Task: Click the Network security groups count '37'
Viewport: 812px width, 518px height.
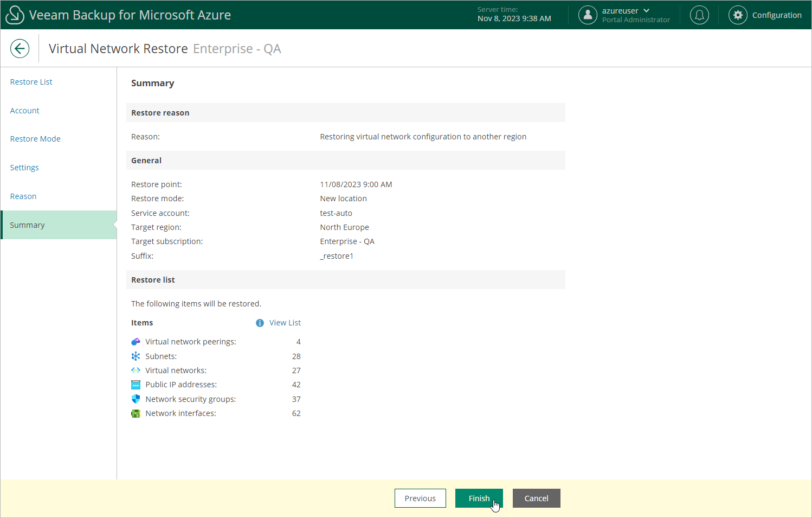Action: [x=296, y=399]
